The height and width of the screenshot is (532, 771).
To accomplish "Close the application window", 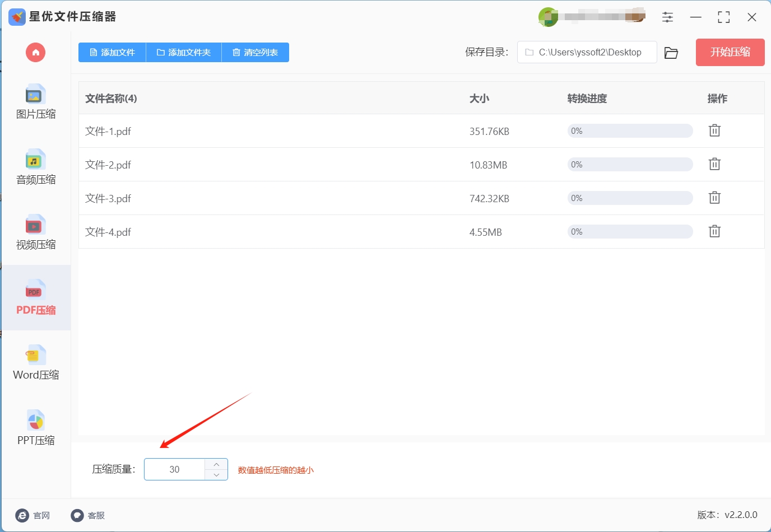I will coord(752,17).
